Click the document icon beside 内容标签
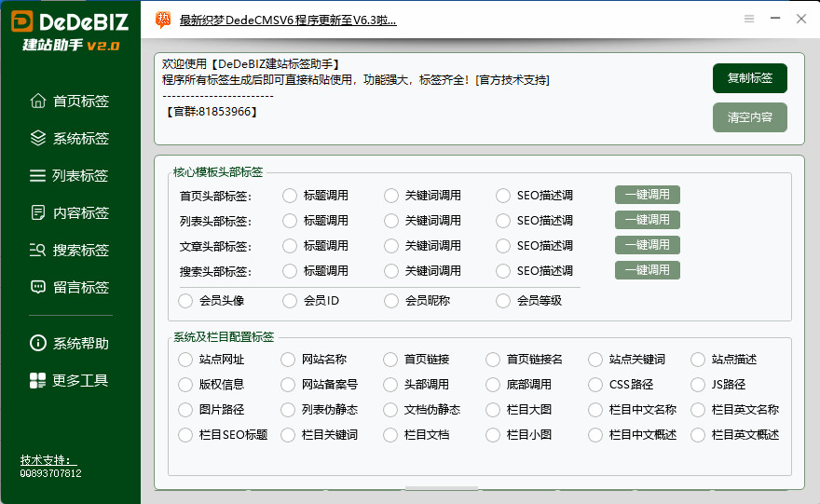 pyautogui.click(x=38, y=212)
